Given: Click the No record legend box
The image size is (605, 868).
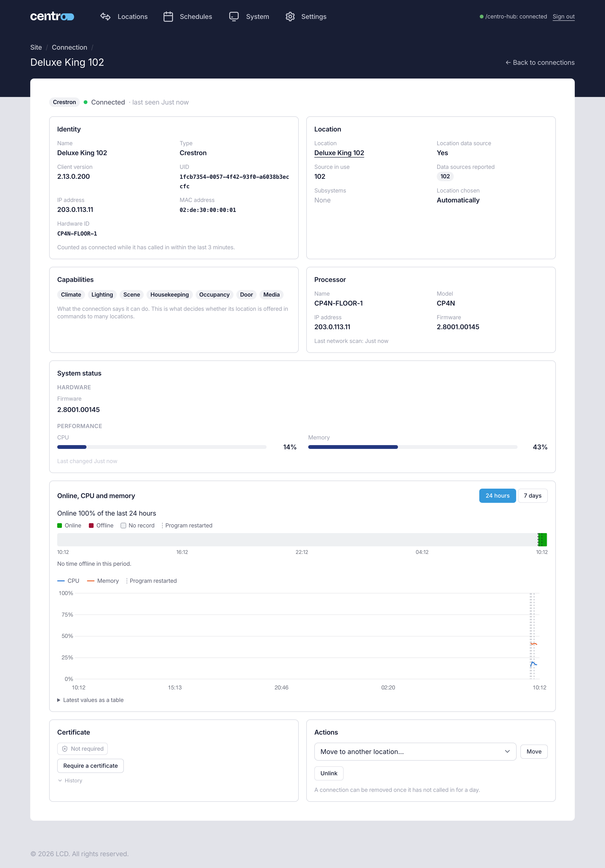Looking at the screenshot, I should point(123,526).
